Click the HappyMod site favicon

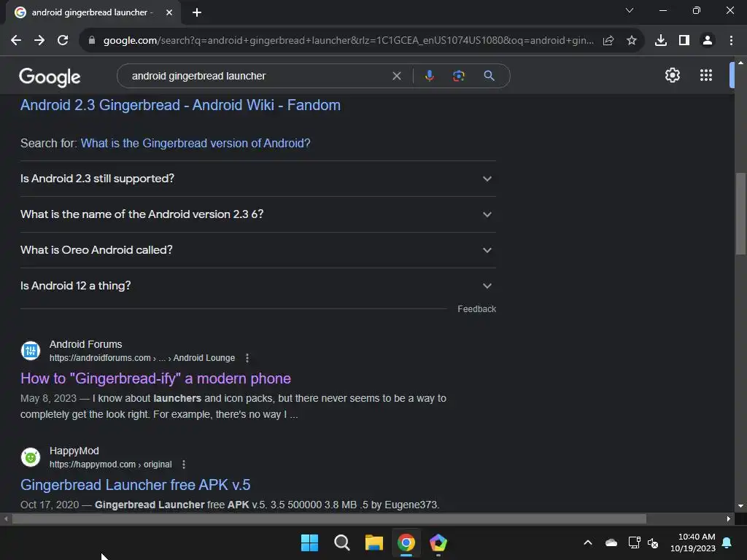pyautogui.click(x=31, y=458)
